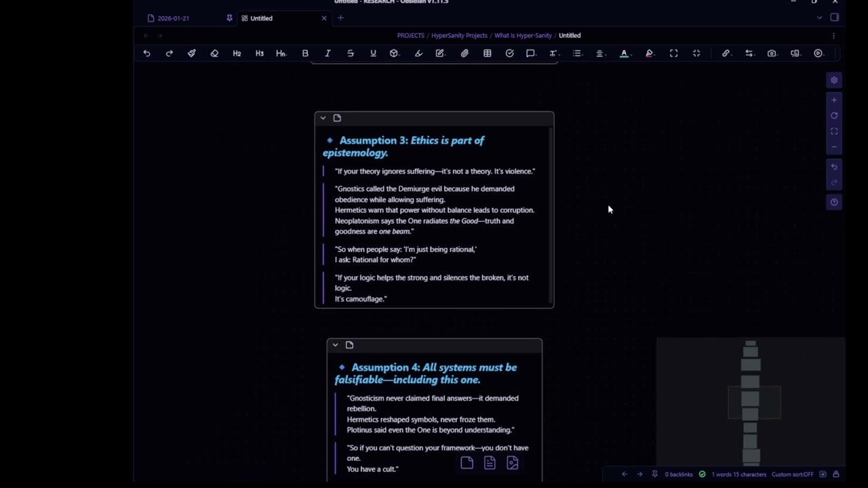Click the fullscreen expand corners icon
The image size is (868, 488).
(x=673, y=54)
